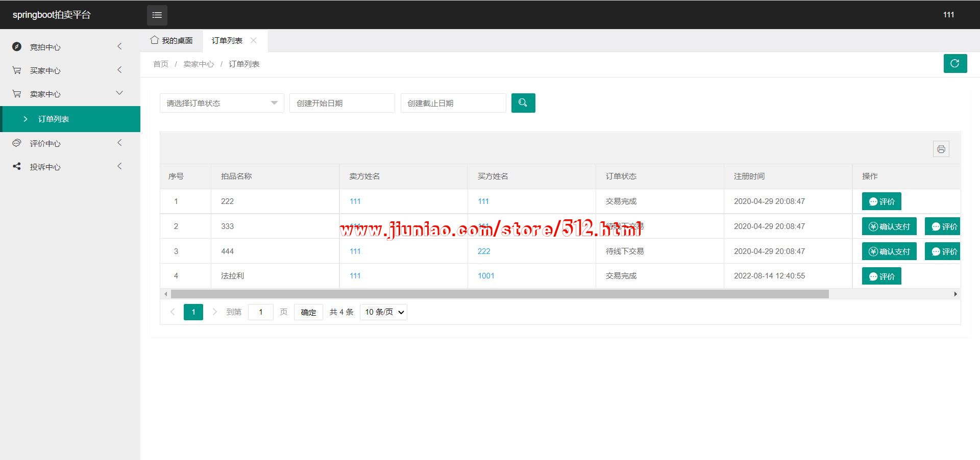Click the left arrow on horizontal scrollbar
The height and width of the screenshot is (460, 980).
(x=165, y=294)
